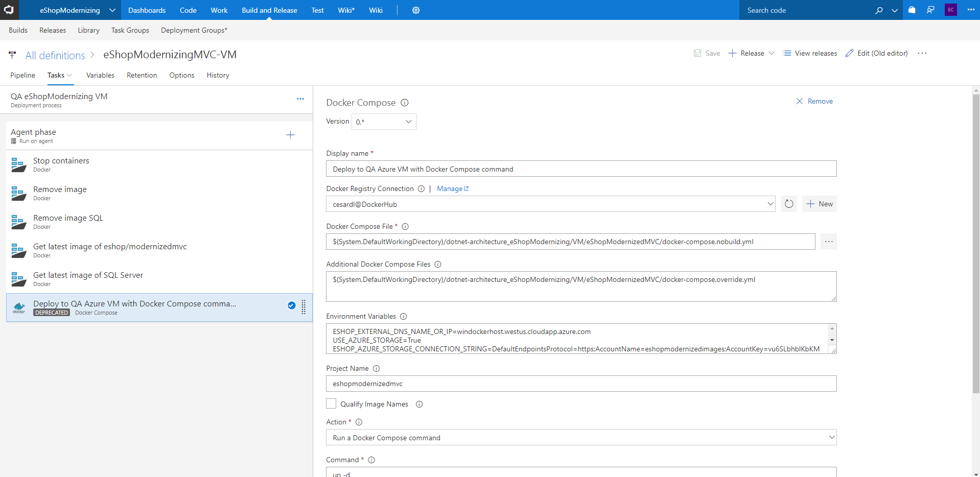Open the Dashboards menu
Image resolution: width=980 pixels, height=477 pixels.
[147, 10]
